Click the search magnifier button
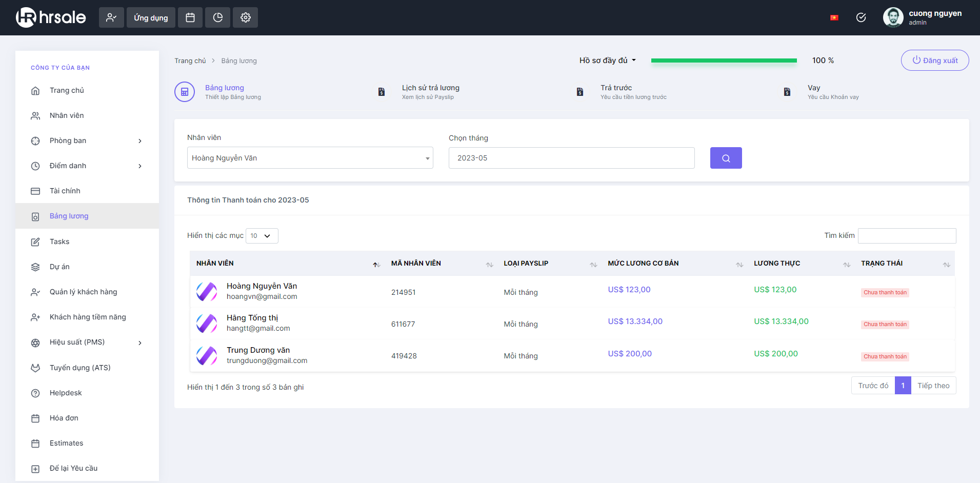980x483 pixels. 726,158
